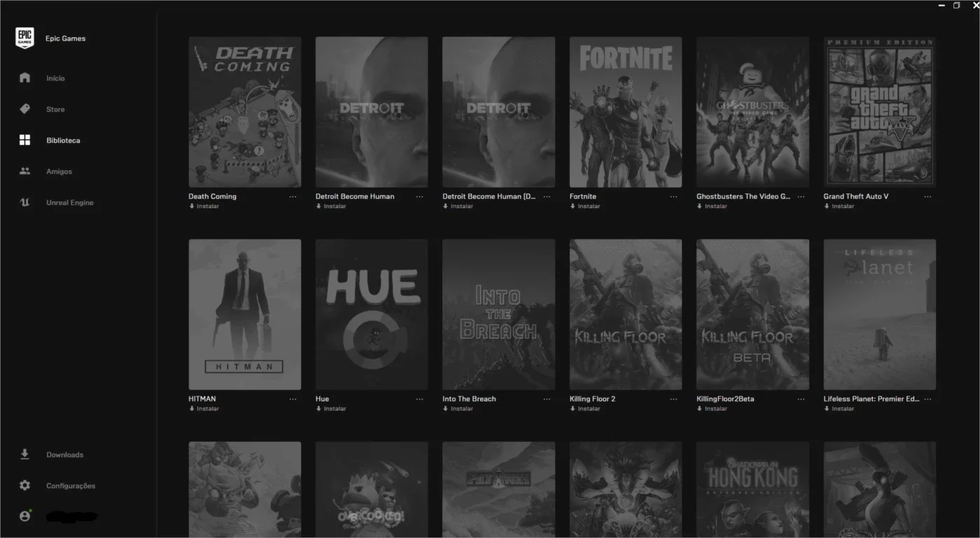Click the Grand Theft Auto V cover art
The image size is (980, 538).
880,112
